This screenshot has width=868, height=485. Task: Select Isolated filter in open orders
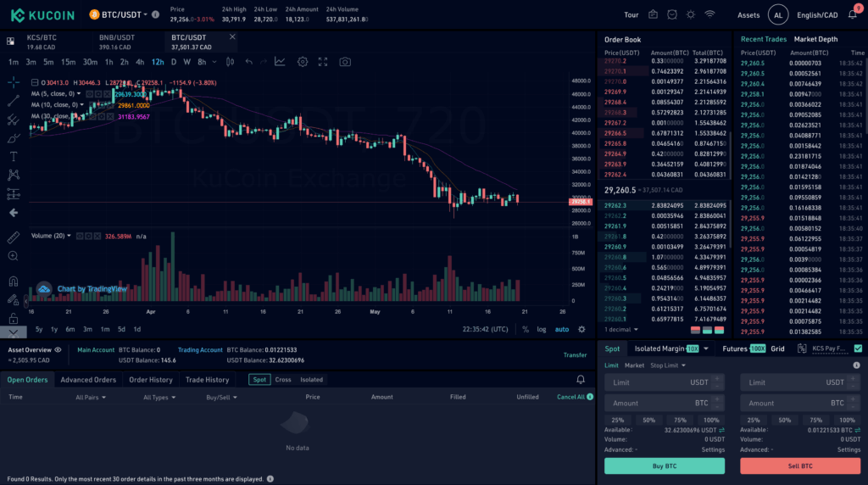(311, 380)
